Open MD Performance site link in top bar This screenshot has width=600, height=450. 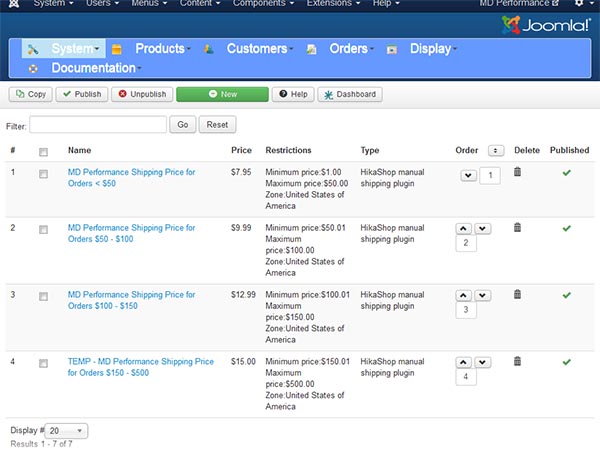pyautogui.click(x=519, y=3)
